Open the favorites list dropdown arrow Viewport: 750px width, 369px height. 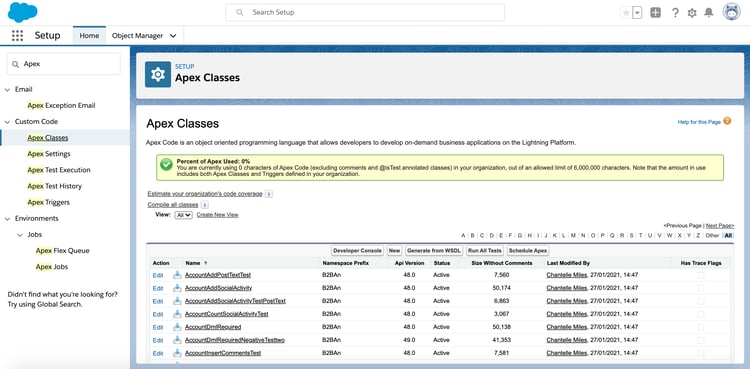point(637,13)
